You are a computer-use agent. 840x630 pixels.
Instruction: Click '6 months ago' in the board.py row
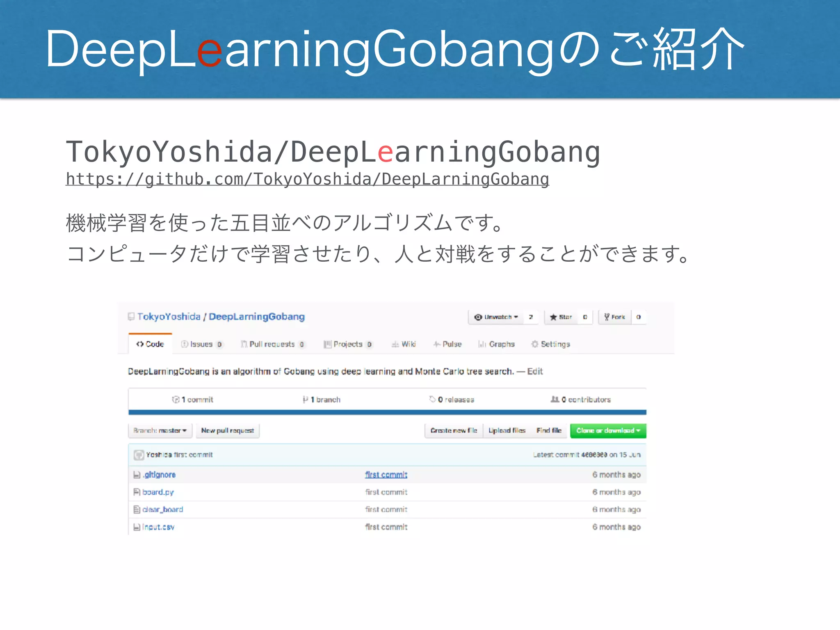click(616, 492)
